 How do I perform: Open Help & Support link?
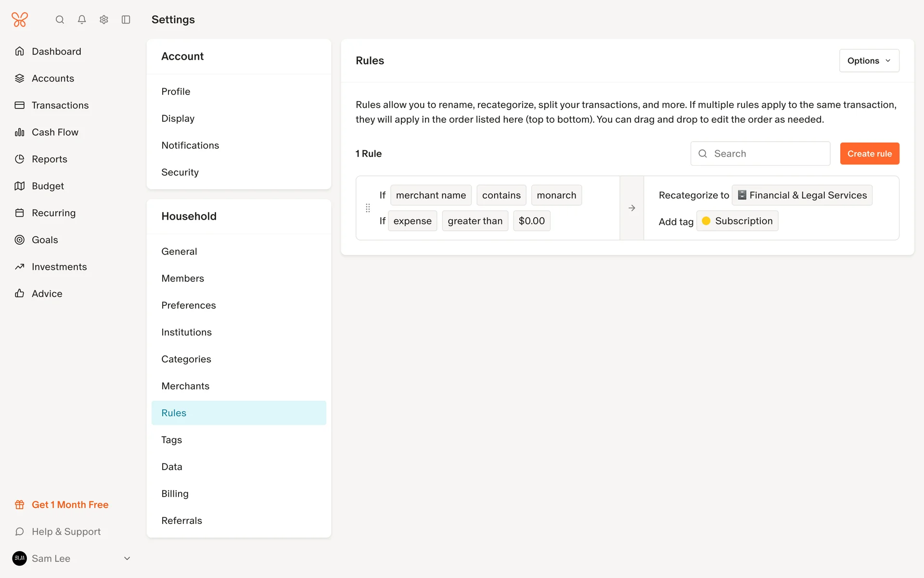pyautogui.click(x=66, y=532)
